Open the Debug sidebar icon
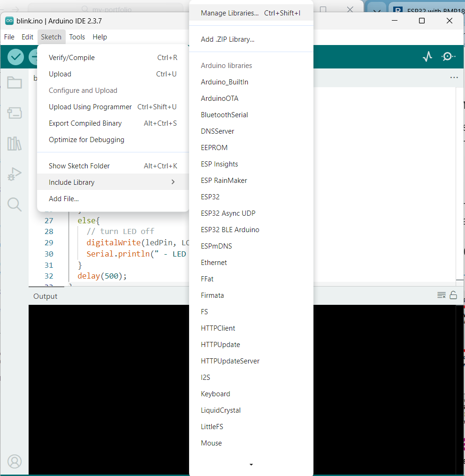The width and height of the screenshot is (465, 476). coord(14,174)
